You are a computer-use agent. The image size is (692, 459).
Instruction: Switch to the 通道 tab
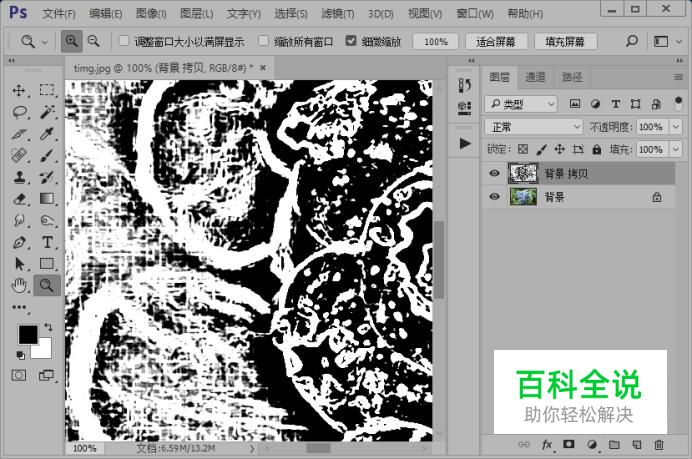(x=535, y=77)
